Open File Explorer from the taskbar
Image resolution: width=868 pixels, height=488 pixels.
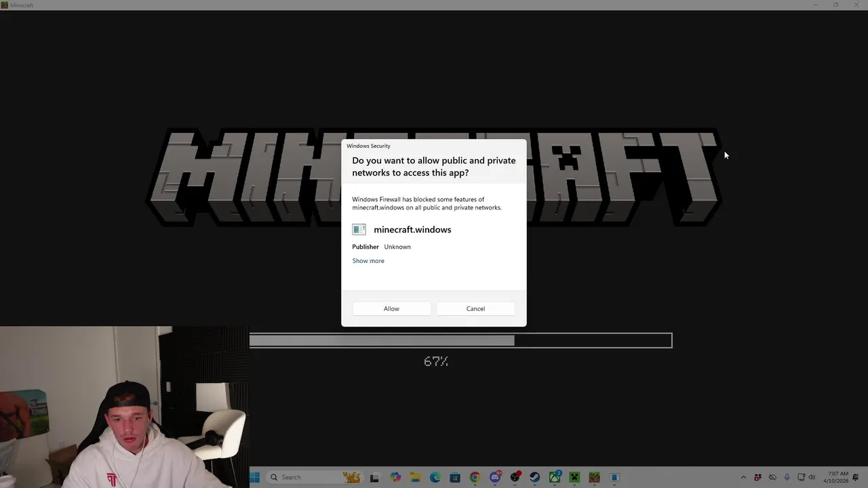coord(416,477)
